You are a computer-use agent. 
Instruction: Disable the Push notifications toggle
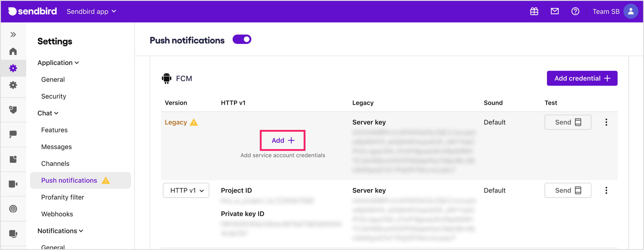[x=242, y=39]
